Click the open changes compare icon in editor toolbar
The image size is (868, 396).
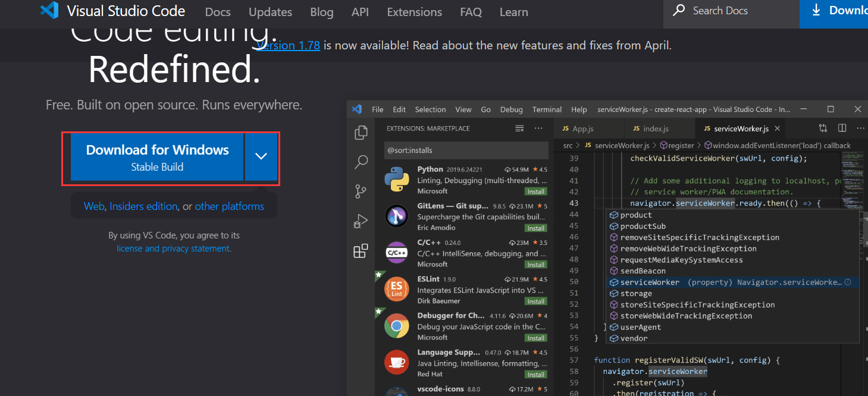pyautogui.click(x=823, y=128)
